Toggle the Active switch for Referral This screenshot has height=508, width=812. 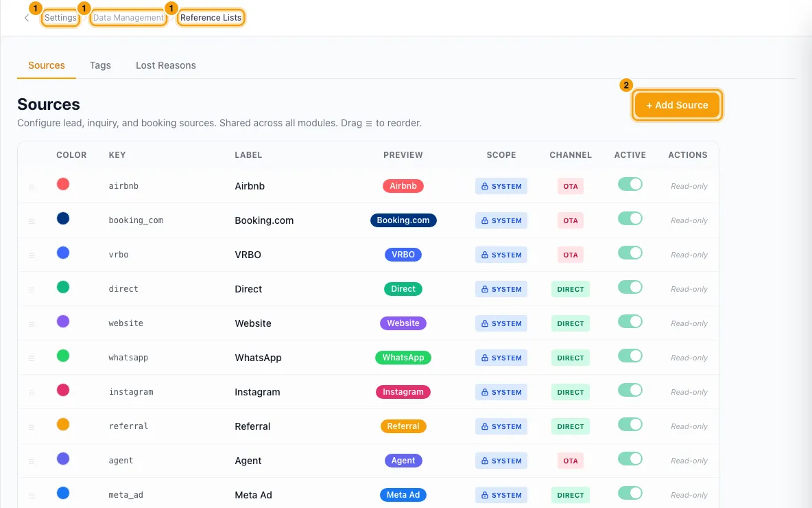point(630,424)
